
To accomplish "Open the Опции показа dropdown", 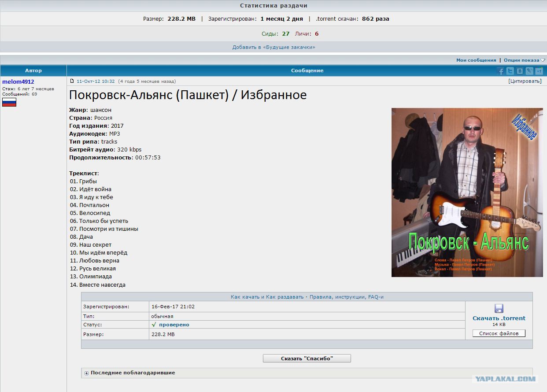I will (x=524, y=60).
